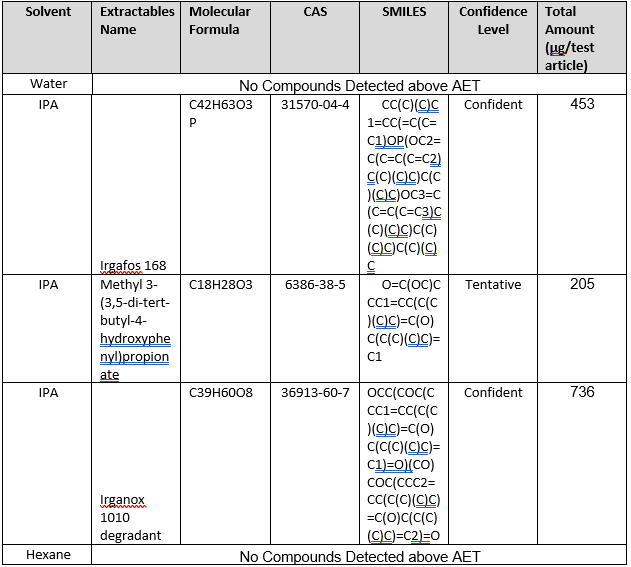Click 'No Compounds Detected above AET' in Hexane row
Viewport: 631px width, 567px height.
tap(360, 557)
